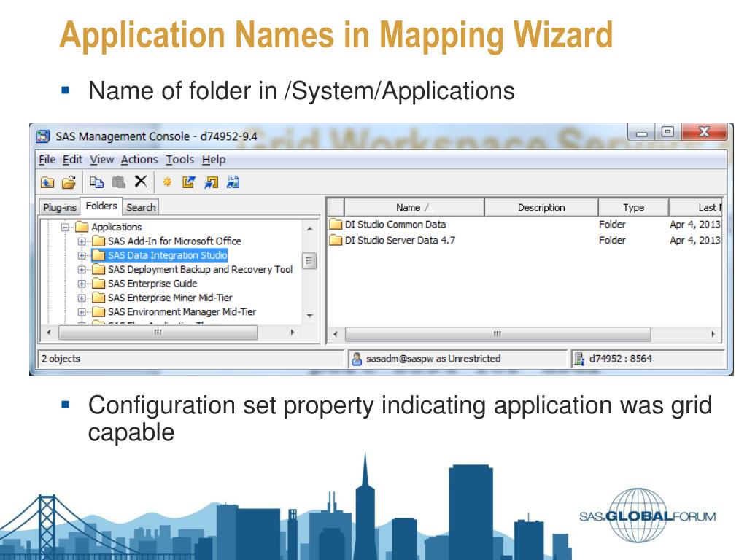Click sasadm@saspw as Unrestricted status text
This screenshot has width=747, height=560.
click(433, 359)
